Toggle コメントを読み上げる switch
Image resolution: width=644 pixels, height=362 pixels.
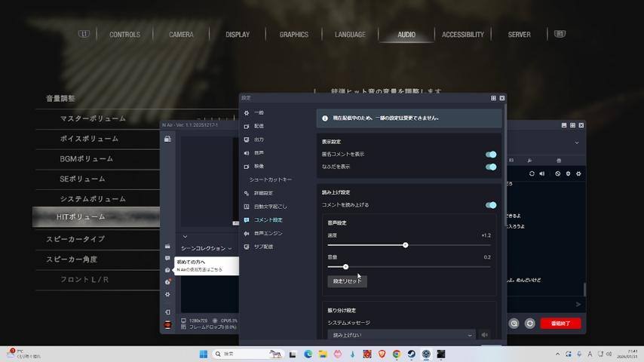(491, 205)
